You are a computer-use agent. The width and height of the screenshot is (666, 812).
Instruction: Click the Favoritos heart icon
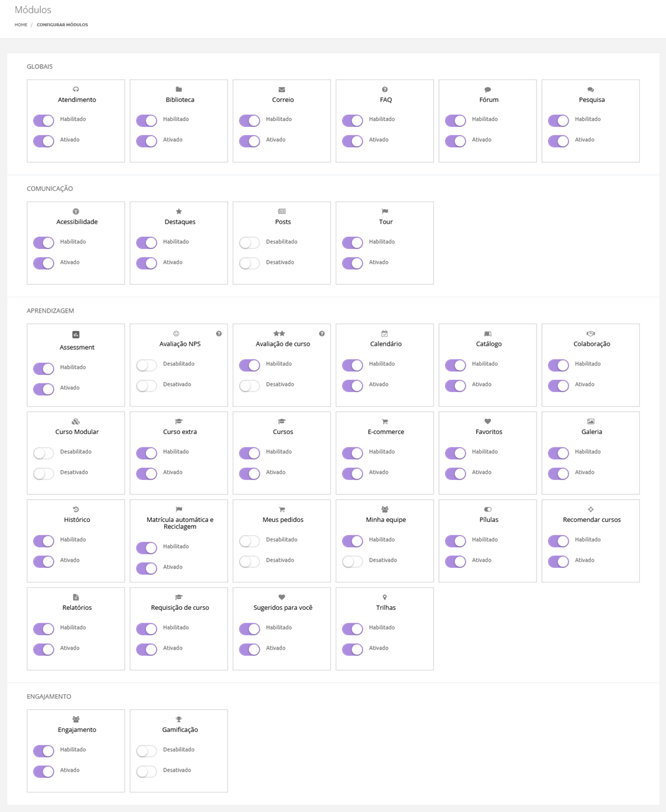click(488, 422)
